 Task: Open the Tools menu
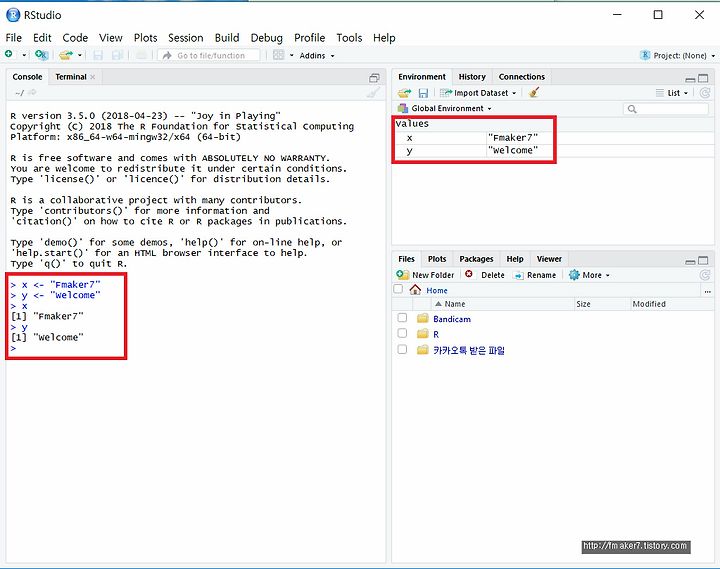click(349, 38)
